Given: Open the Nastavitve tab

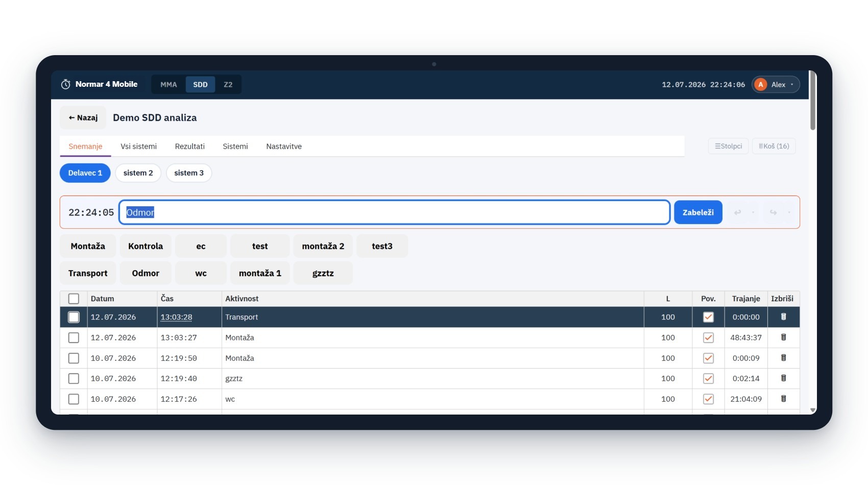Looking at the screenshot, I should point(284,147).
